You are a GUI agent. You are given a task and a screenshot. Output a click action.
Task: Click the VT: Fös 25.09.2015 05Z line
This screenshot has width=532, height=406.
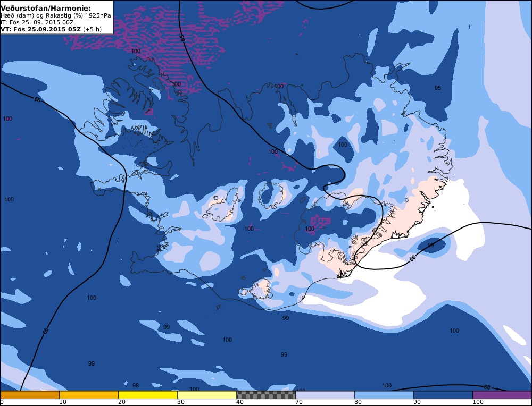51,29
